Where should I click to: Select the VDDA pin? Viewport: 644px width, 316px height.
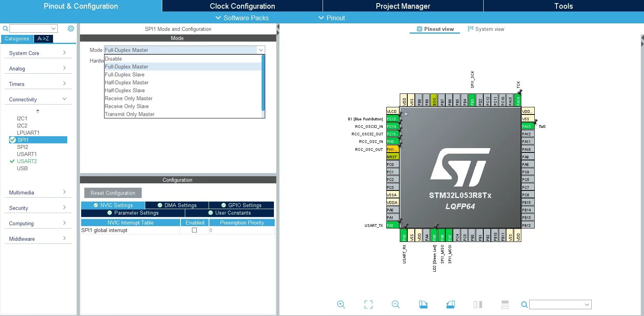[392, 202]
